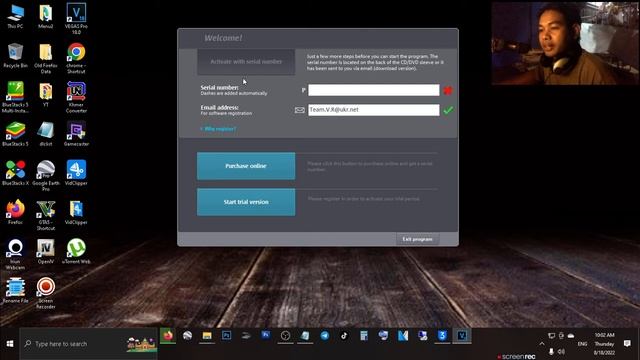Click the Email address input field
640x360 pixels.
coord(373,110)
